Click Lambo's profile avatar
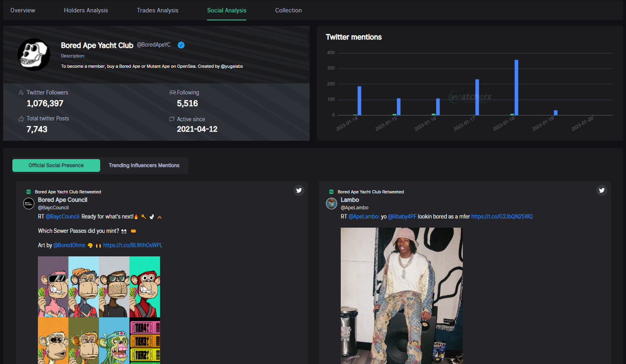The image size is (626, 364). (332, 203)
